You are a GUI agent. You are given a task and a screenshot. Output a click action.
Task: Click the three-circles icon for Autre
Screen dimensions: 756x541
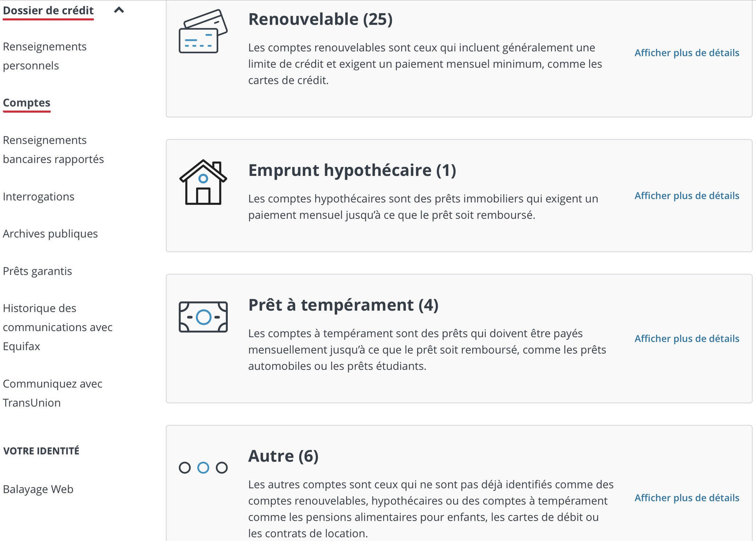click(x=203, y=468)
